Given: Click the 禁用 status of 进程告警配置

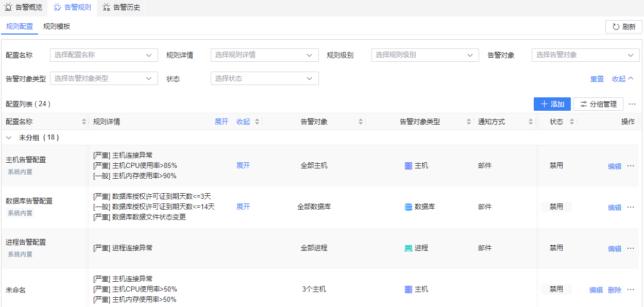Looking at the screenshot, I should pyautogui.click(x=556, y=248).
